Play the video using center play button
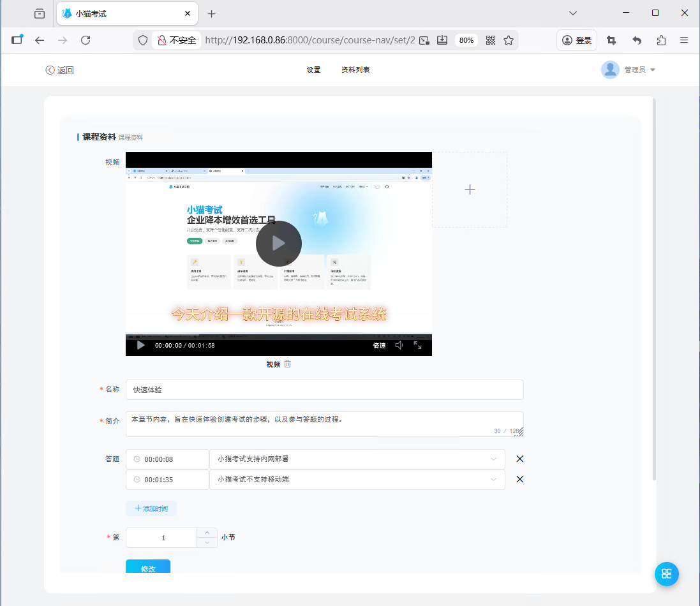This screenshot has width=700, height=606. point(279,243)
